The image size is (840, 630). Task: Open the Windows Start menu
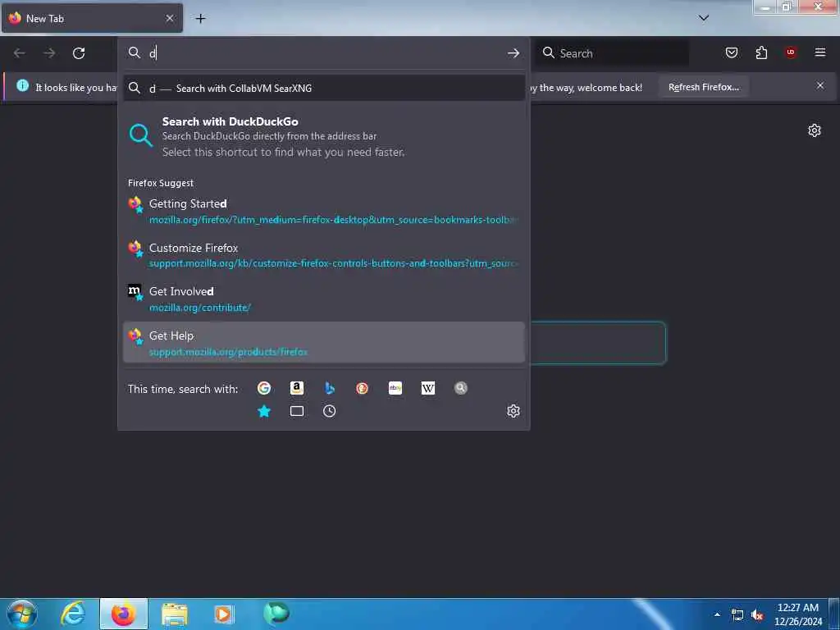22,614
